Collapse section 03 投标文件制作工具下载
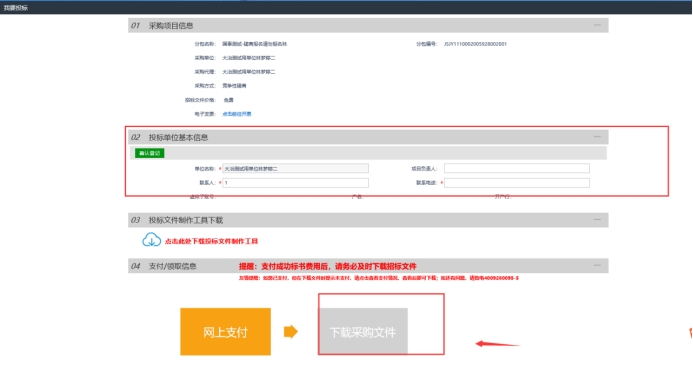The height and width of the screenshot is (385, 693). tap(597, 220)
